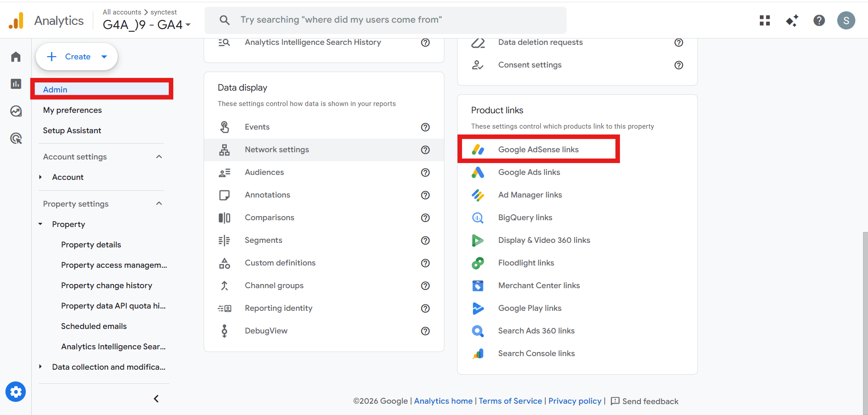868x415 pixels.
Task: Click the All accounts breadcrumb
Action: point(122,12)
